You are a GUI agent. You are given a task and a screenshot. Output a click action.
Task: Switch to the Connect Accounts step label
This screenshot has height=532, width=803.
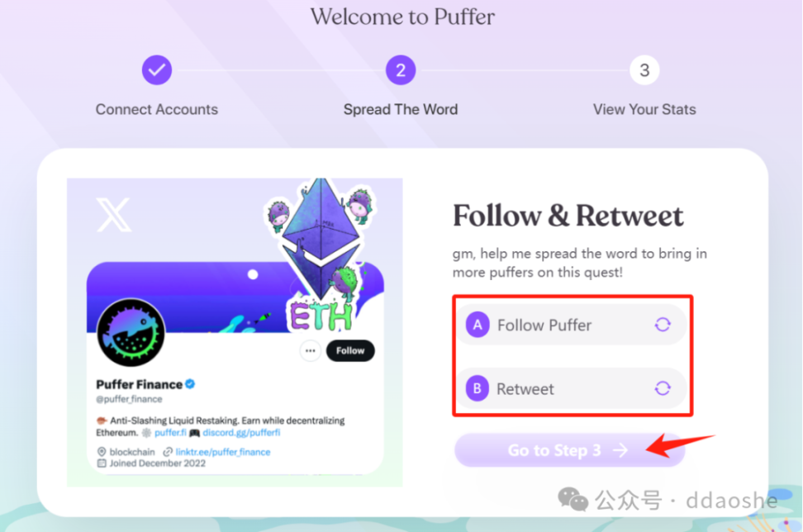pos(157,110)
